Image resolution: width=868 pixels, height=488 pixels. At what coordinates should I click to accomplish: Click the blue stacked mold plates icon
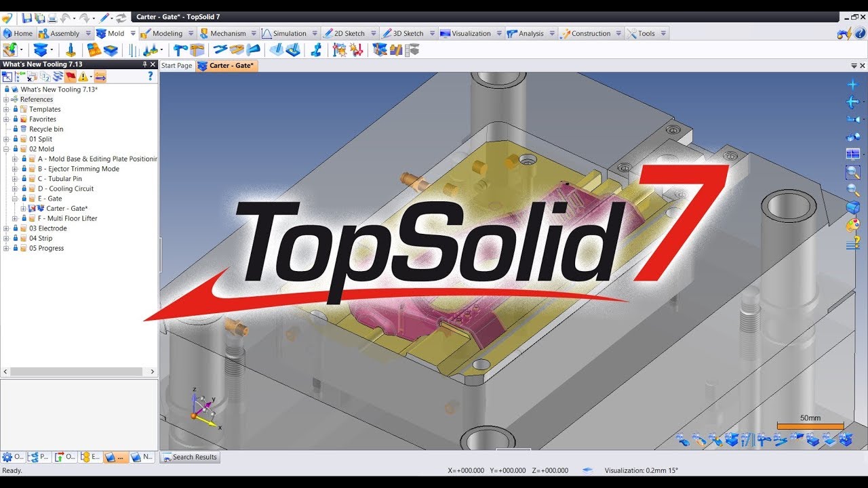coord(41,50)
